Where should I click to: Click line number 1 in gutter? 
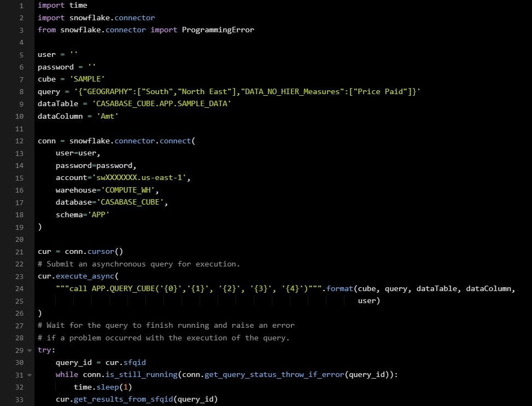21,5
